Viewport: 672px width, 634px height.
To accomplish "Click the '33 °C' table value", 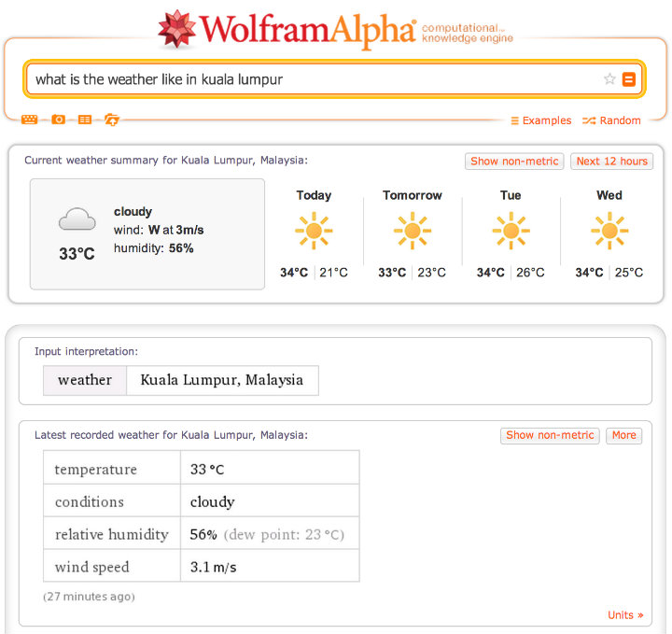I will [207, 470].
